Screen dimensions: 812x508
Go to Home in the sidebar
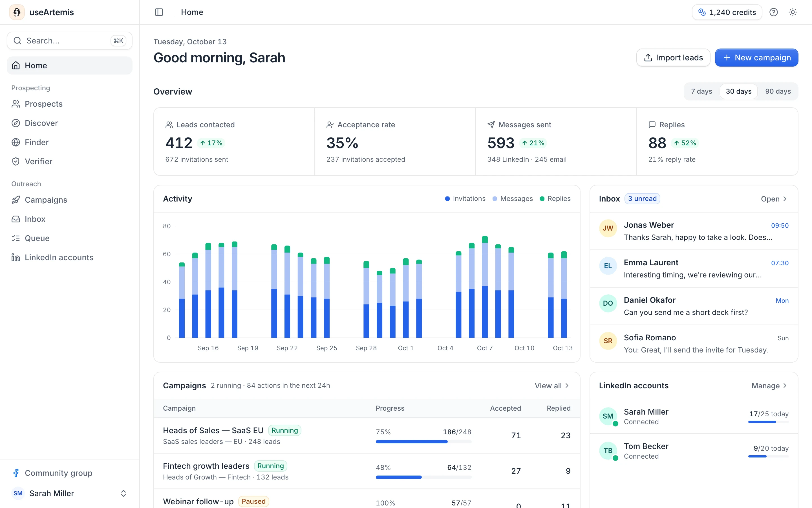tap(69, 65)
